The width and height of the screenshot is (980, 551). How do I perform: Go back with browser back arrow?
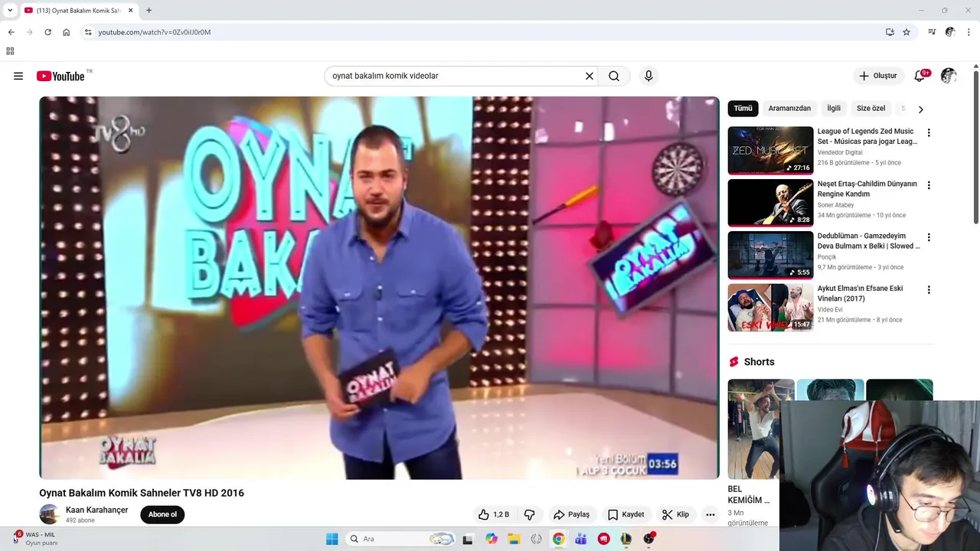(11, 32)
